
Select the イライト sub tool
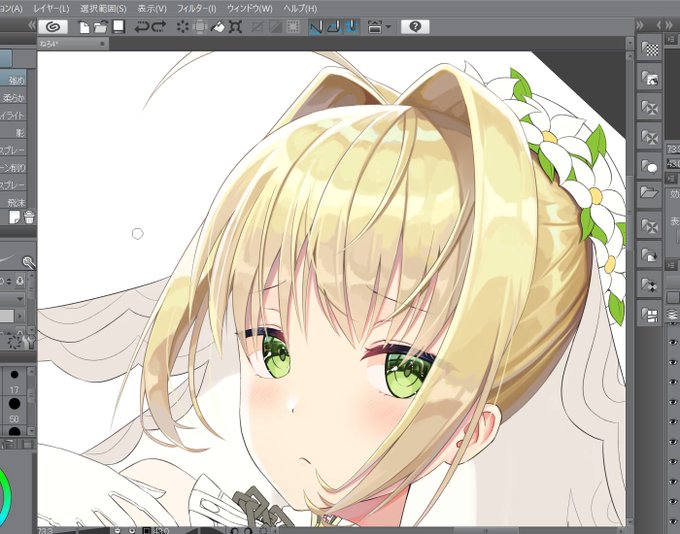(13, 115)
